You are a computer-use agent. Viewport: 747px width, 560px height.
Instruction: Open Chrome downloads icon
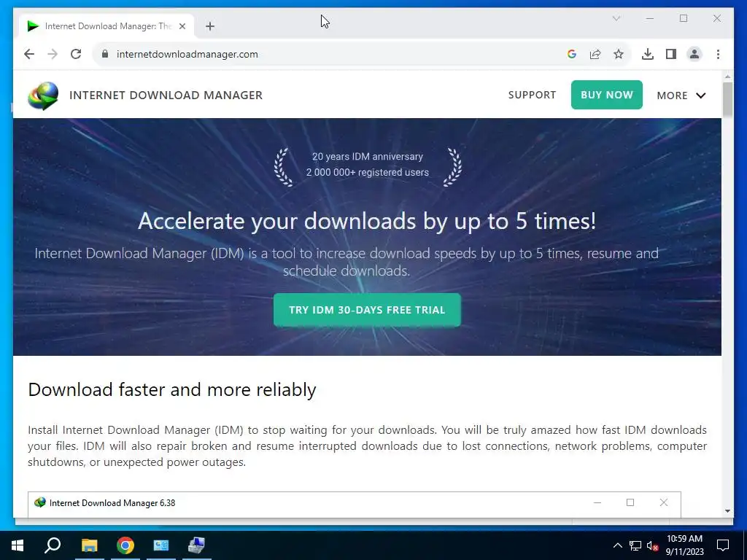click(x=648, y=54)
